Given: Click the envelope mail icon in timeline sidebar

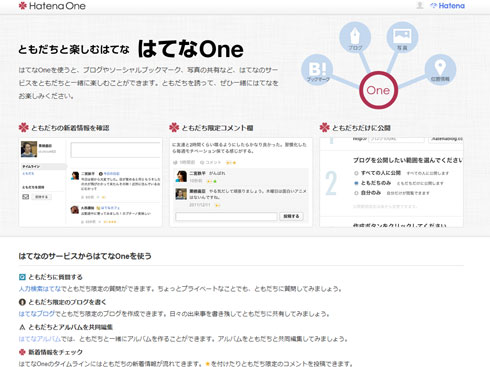Looking at the screenshot, I should pos(26,197).
